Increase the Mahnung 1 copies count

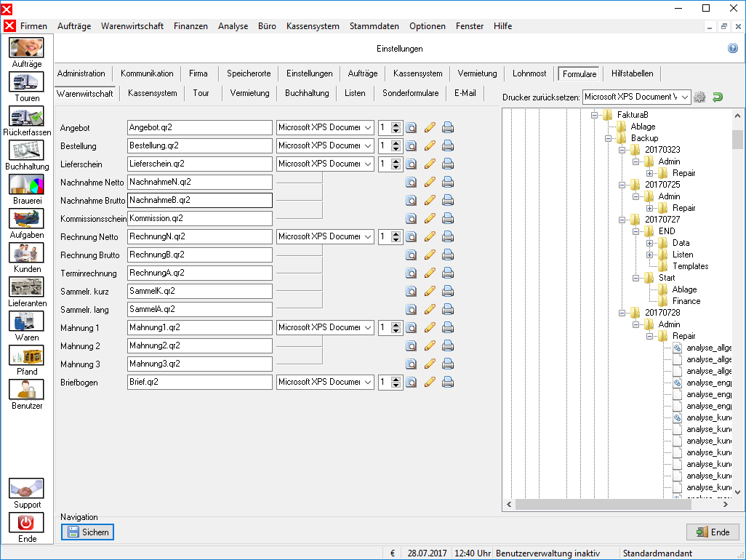point(396,324)
